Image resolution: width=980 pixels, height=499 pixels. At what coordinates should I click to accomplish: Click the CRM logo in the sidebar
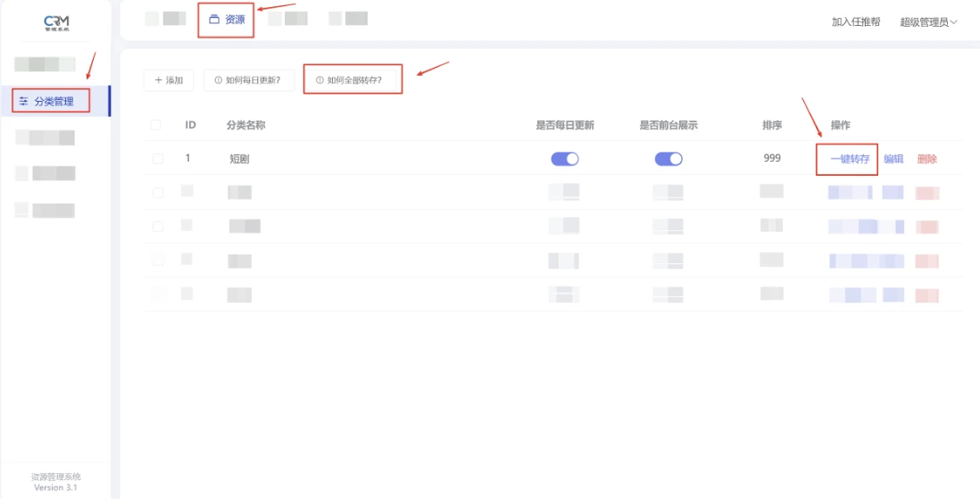[56, 21]
